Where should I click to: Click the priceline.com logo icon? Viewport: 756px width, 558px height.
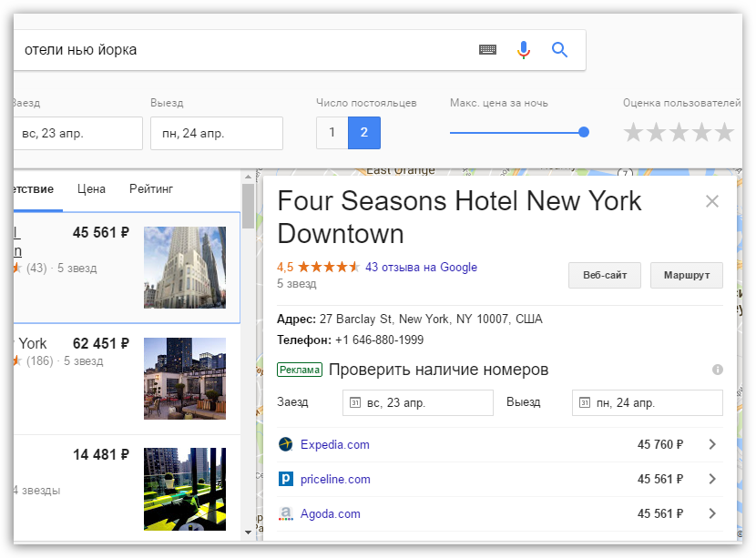(285, 479)
